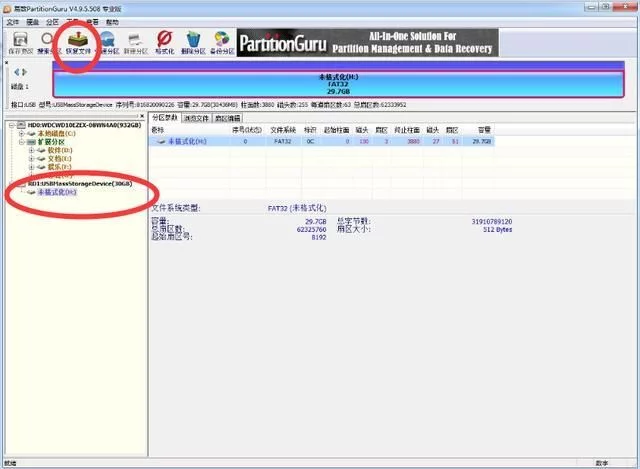Click the File System (文件系统) column header
The width and height of the screenshot is (640, 469).
pyautogui.click(x=283, y=130)
